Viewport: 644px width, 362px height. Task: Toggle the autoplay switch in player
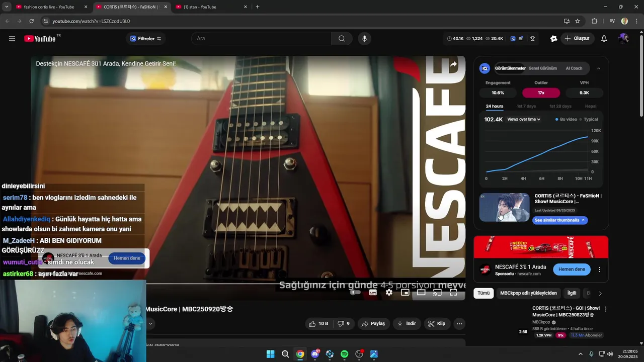coord(355,293)
